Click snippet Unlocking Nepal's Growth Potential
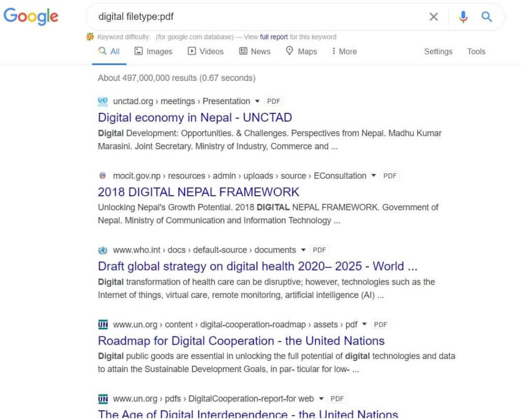Image resolution: width=521 pixels, height=420 pixels. pos(268,214)
